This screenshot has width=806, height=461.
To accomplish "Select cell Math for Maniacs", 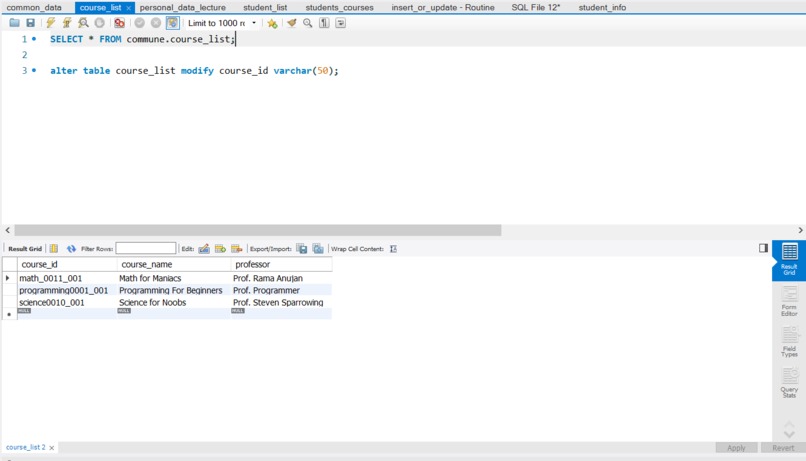I will (x=174, y=278).
